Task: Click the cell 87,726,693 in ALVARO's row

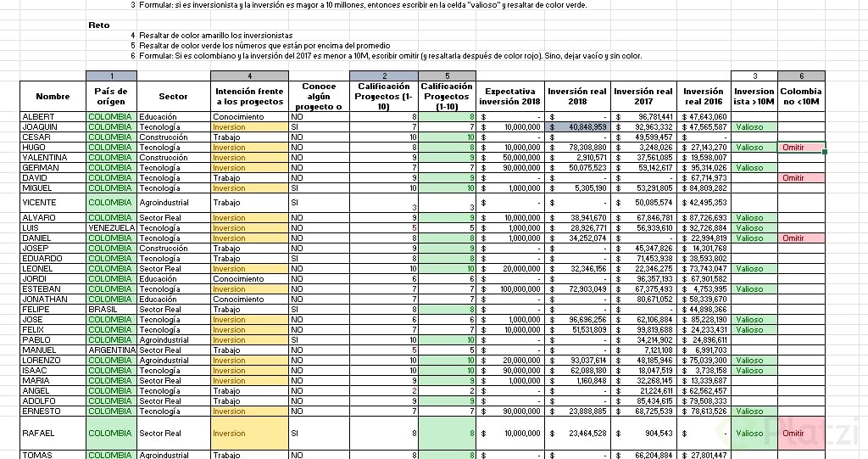Action: coord(704,218)
